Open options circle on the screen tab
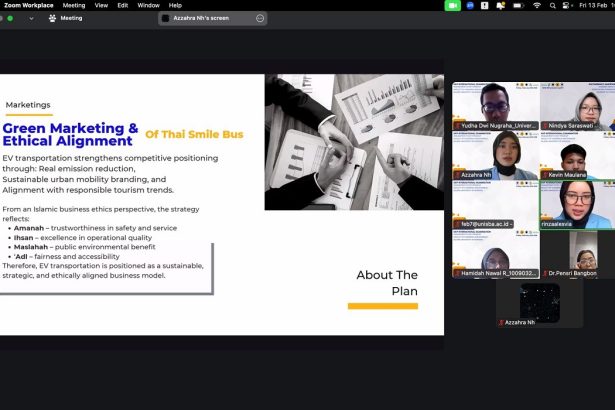This screenshot has height=410, width=615. point(260,18)
